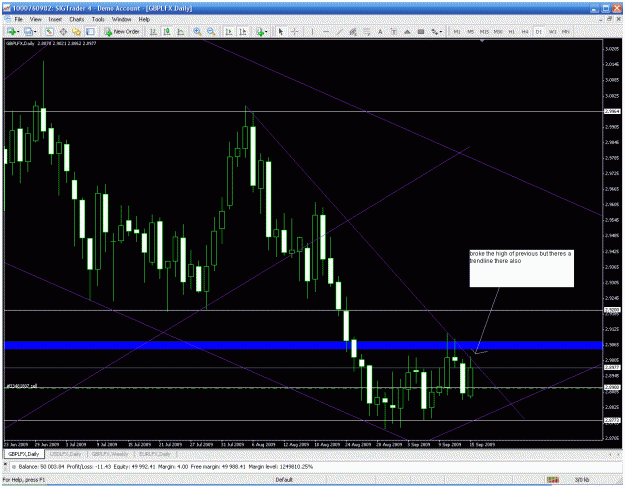The height and width of the screenshot is (486, 625).
Task: Zoom out of the chart
Action: pos(211,31)
